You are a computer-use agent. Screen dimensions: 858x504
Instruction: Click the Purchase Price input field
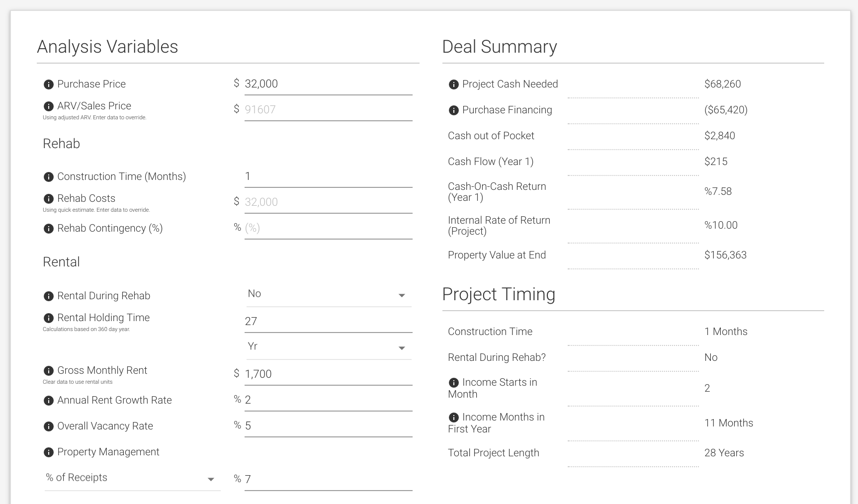[x=328, y=84]
